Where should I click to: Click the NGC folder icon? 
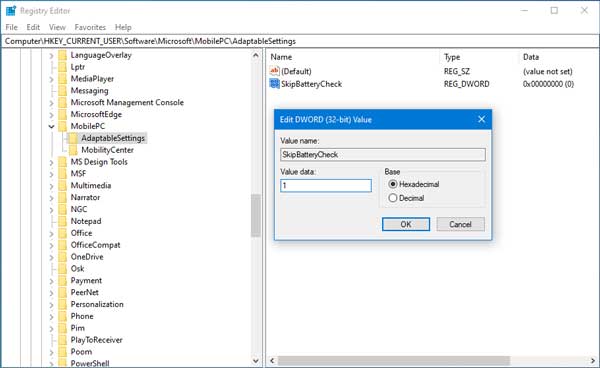62,209
